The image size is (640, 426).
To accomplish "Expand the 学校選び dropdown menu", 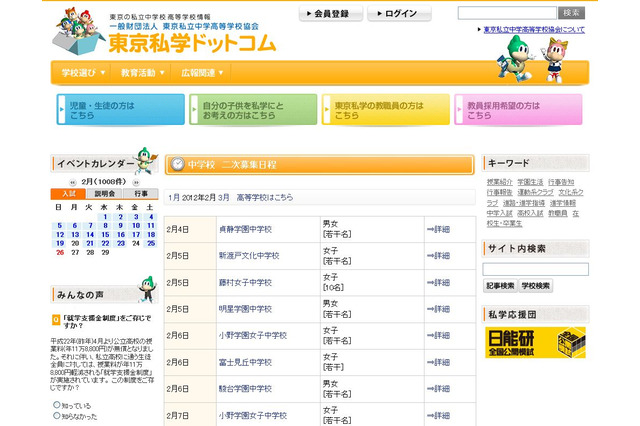I will (x=83, y=73).
